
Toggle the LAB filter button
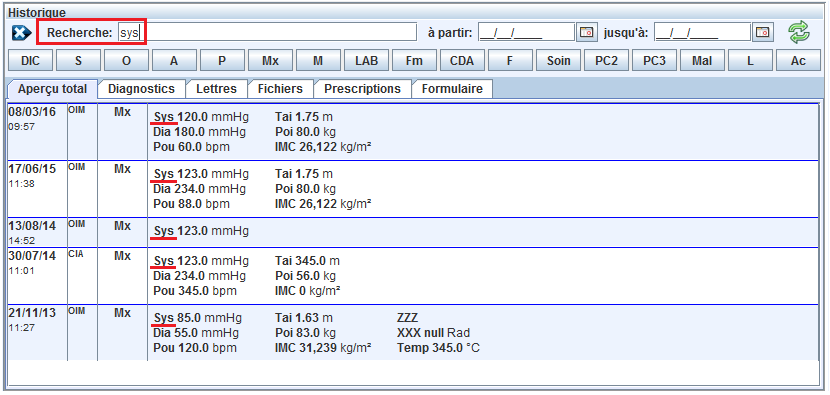coord(366,60)
